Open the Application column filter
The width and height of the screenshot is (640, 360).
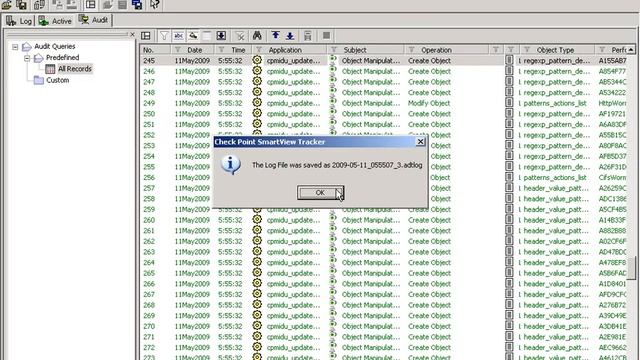(x=259, y=50)
